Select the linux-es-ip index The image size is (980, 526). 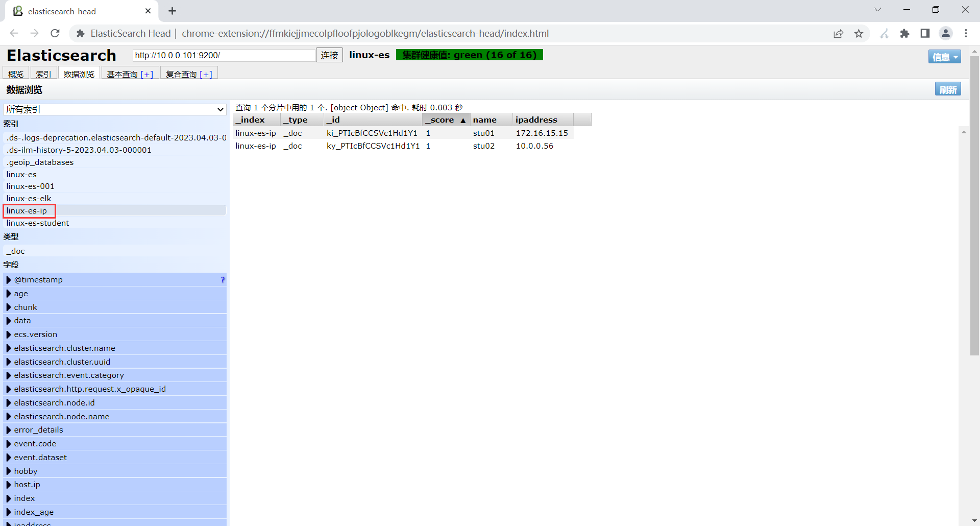(x=115, y=210)
